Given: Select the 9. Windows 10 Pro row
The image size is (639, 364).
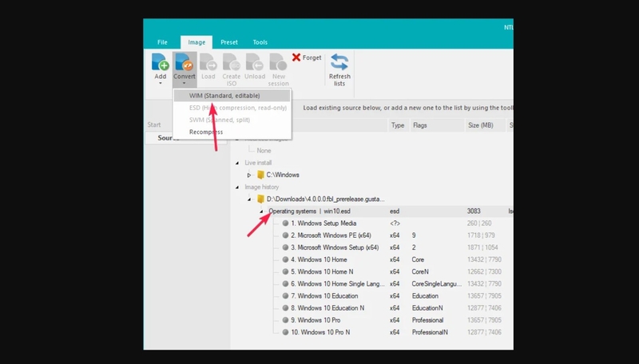Looking at the screenshot, I should pos(316,320).
